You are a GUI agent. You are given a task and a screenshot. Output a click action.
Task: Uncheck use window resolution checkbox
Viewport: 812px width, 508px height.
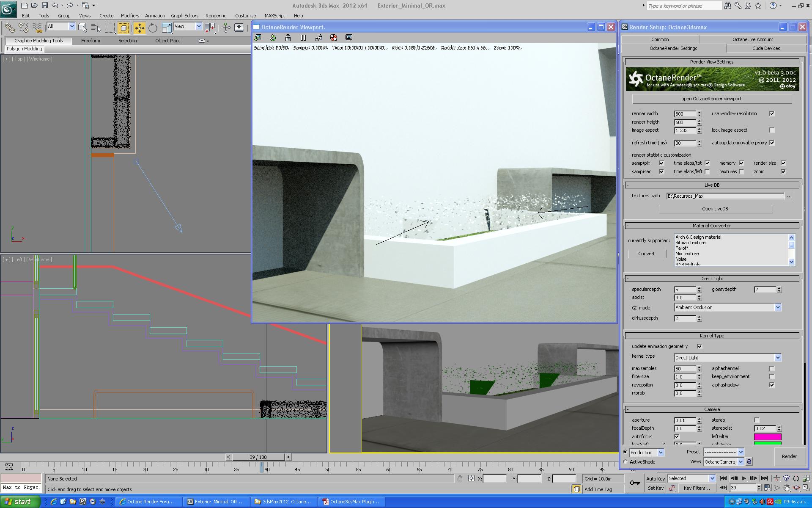pyautogui.click(x=772, y=113)
